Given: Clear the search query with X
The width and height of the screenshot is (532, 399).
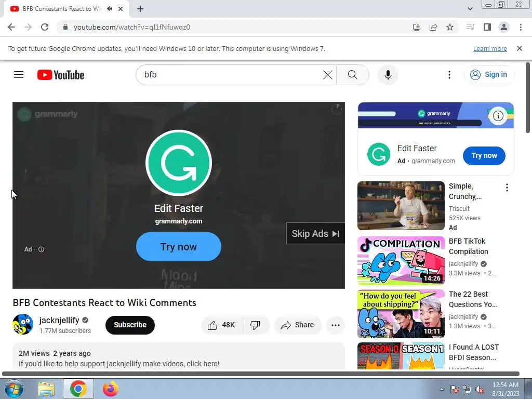Looking at the screenshot, I should click(x=328, y=75).
